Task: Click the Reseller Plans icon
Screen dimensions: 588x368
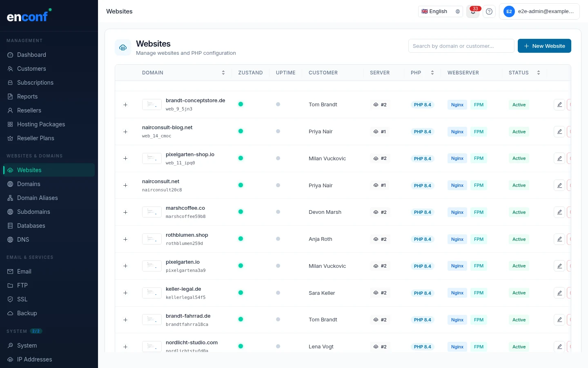Action: pyautogui.click(x=10, y=138)
